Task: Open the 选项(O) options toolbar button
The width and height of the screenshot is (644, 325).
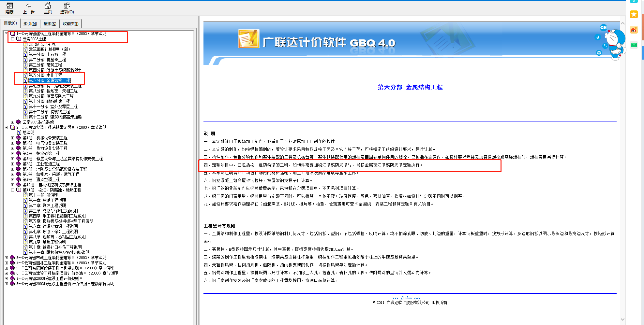Action: pyautogui.click(x=67, y=8)
